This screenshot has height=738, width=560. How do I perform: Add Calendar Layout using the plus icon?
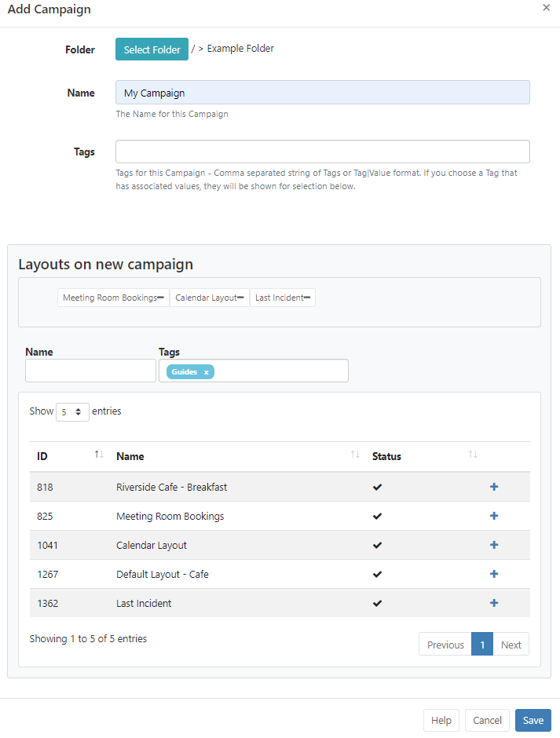click(x=493, y=545)
